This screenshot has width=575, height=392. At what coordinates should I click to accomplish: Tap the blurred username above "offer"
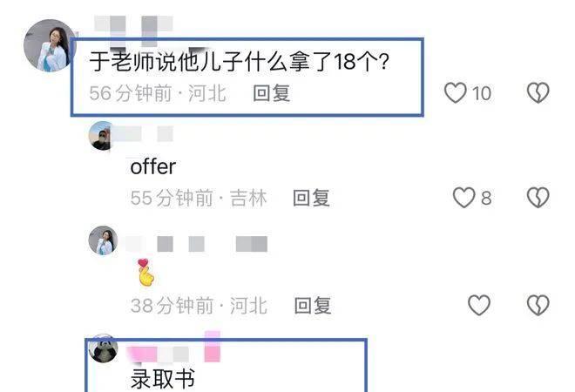pos(144,134)
